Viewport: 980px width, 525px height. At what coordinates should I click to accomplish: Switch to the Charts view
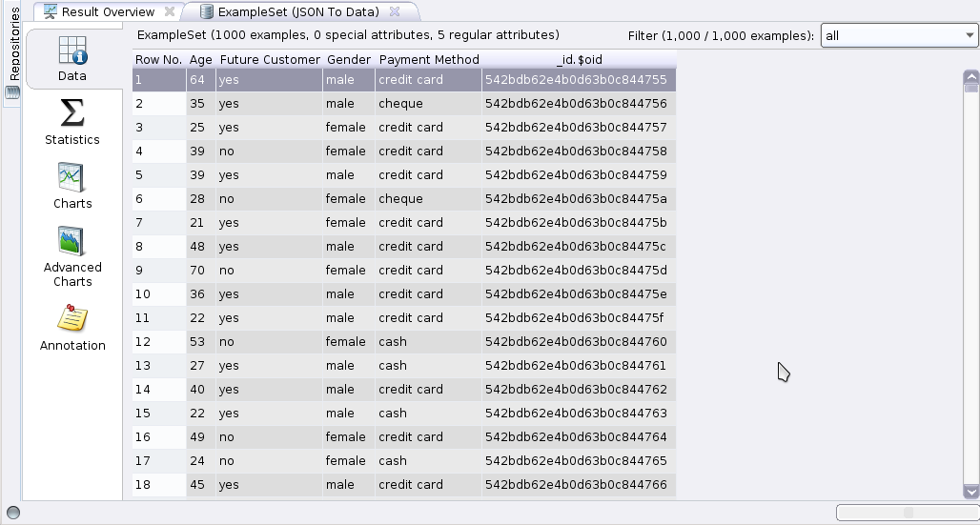coord(72,186)
